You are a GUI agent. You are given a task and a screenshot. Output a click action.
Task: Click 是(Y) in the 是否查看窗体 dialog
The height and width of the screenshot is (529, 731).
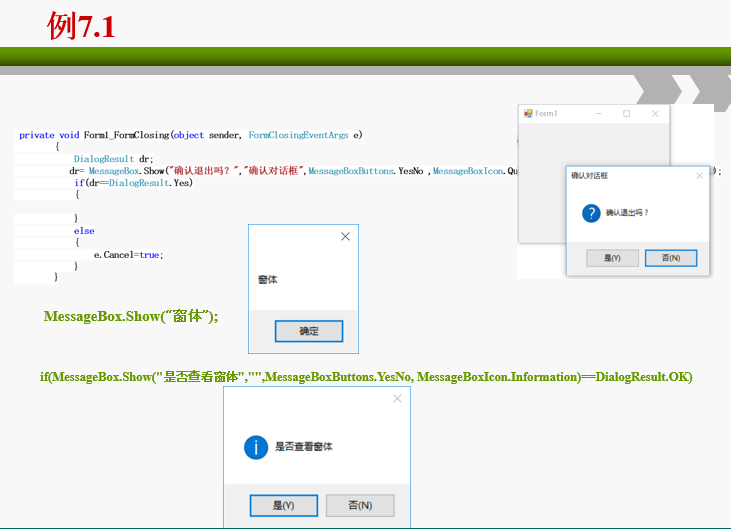pos(283,506)
